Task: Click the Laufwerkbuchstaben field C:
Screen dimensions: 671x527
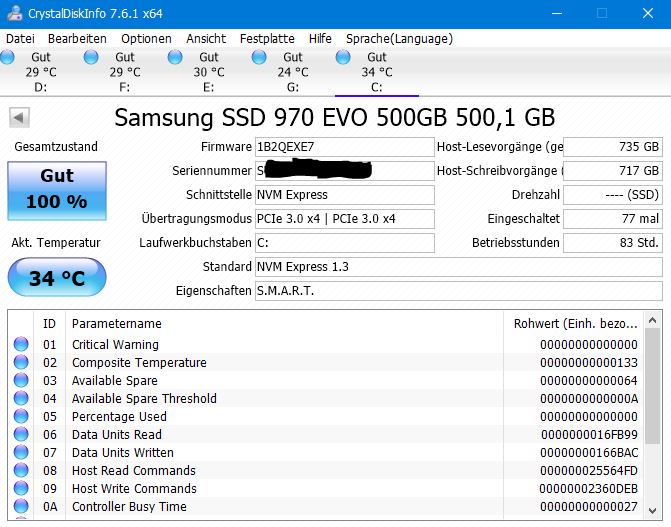Action: pyautogui.click(x=344, y=243)
